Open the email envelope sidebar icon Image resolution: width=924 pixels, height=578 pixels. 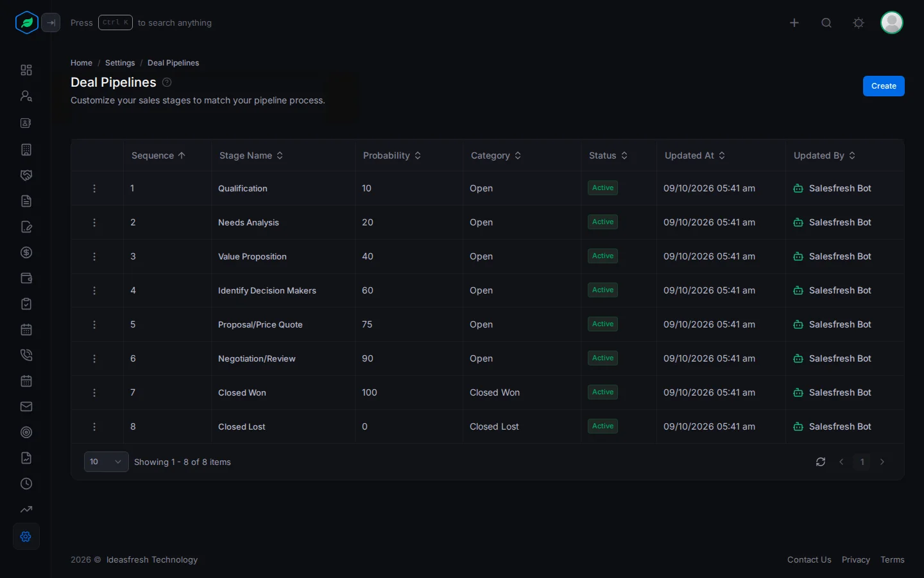coord(26,407)
